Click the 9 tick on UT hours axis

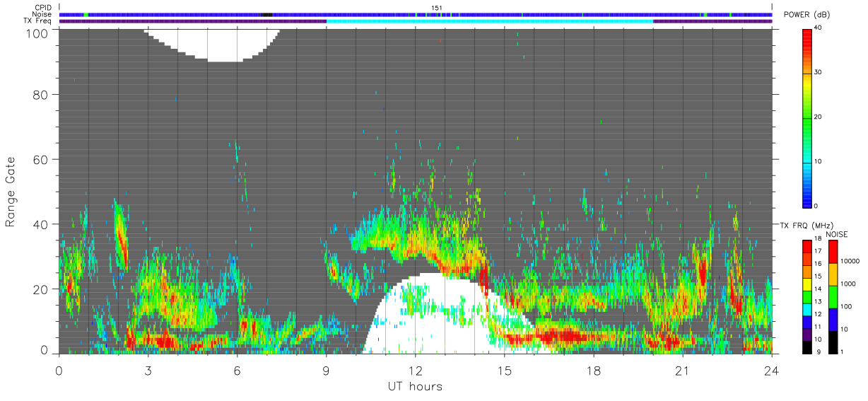(326, 371)
